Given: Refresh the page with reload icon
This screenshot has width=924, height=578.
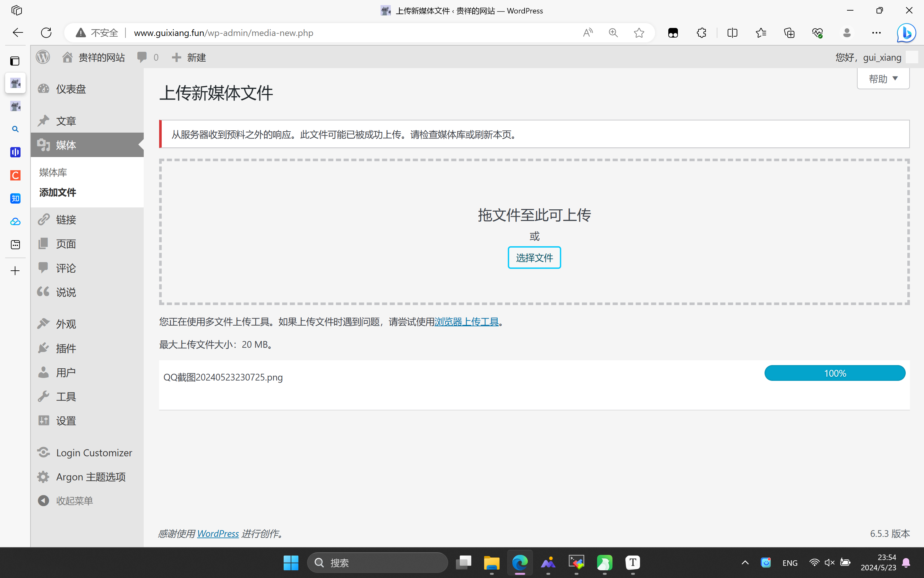Looking at the screenshot, I should click(46, 33).
